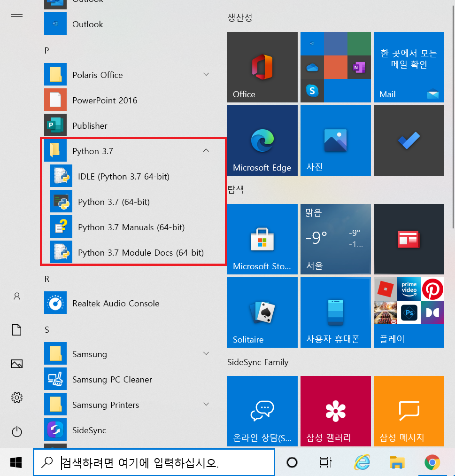This screenshot has width=455, height=476.
Task: Click the letter S section header
Action: 46,330
